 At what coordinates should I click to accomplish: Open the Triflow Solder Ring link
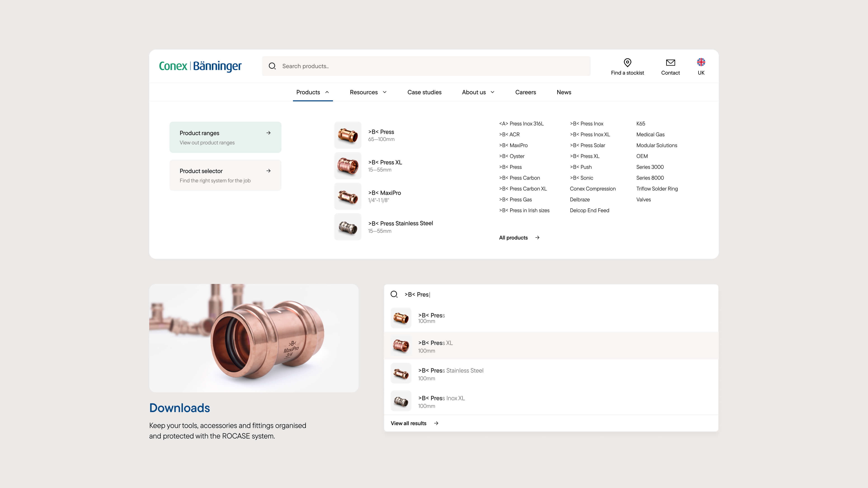pyautogui.click(x=657, y=189)
